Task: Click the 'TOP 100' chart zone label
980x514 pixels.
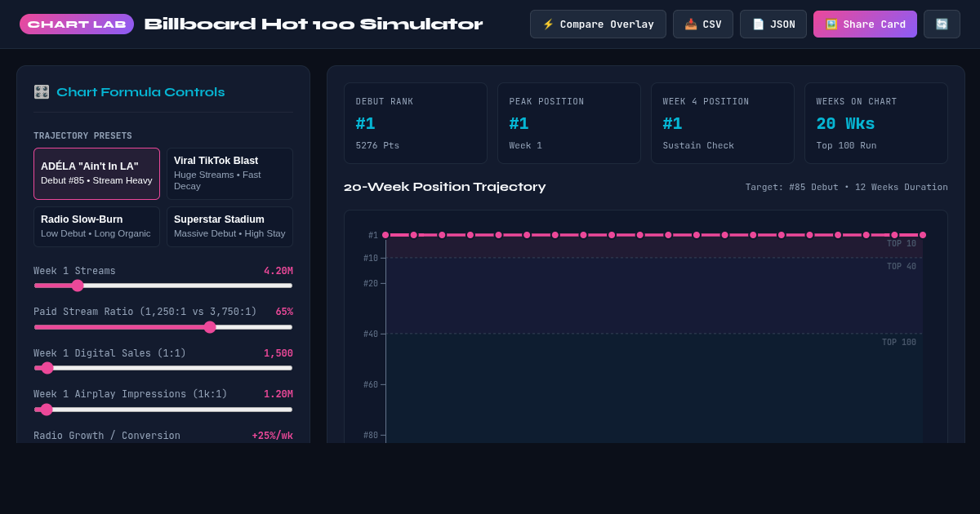Action: click(899, 343)
